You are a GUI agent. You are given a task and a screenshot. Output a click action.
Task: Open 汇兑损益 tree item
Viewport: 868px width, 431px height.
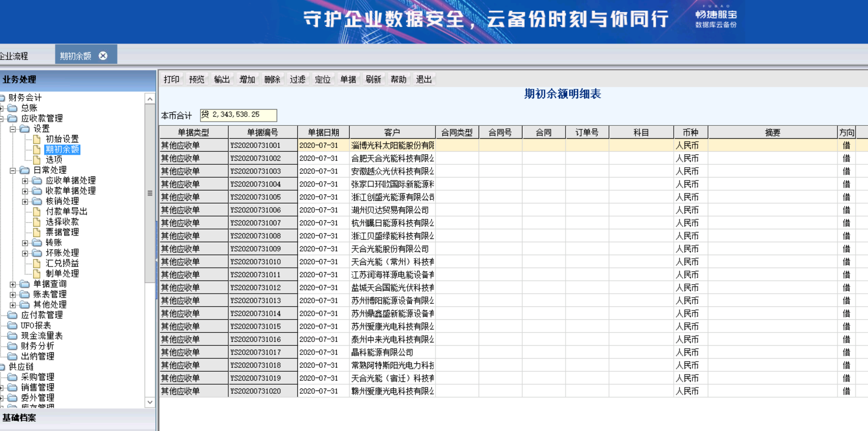pos(62,263)
